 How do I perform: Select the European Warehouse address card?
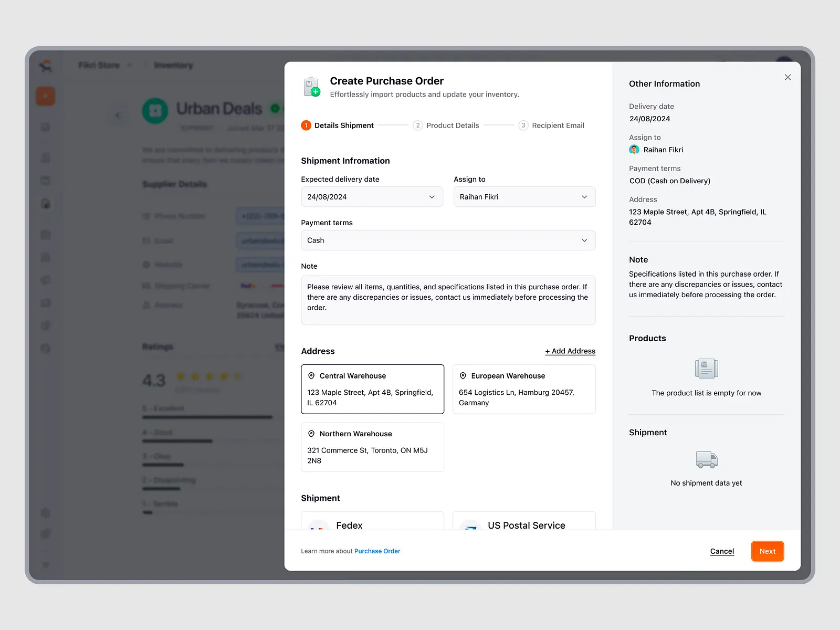[524, 389]
